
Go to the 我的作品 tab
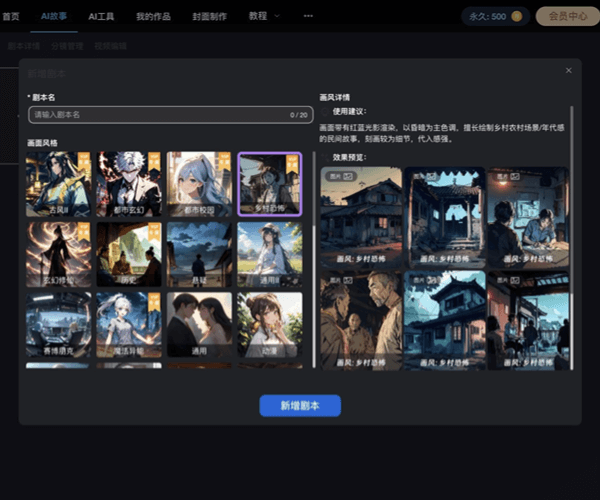(152, 16)
